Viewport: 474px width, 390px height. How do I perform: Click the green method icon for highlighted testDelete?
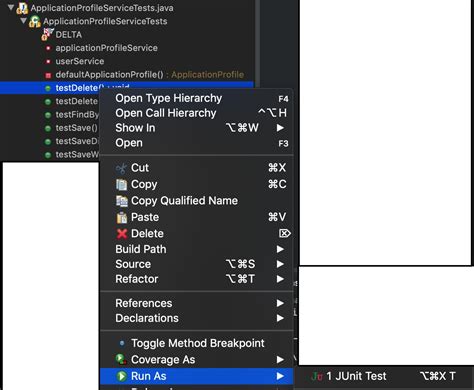pyautogui.click(x=48, y=88)
